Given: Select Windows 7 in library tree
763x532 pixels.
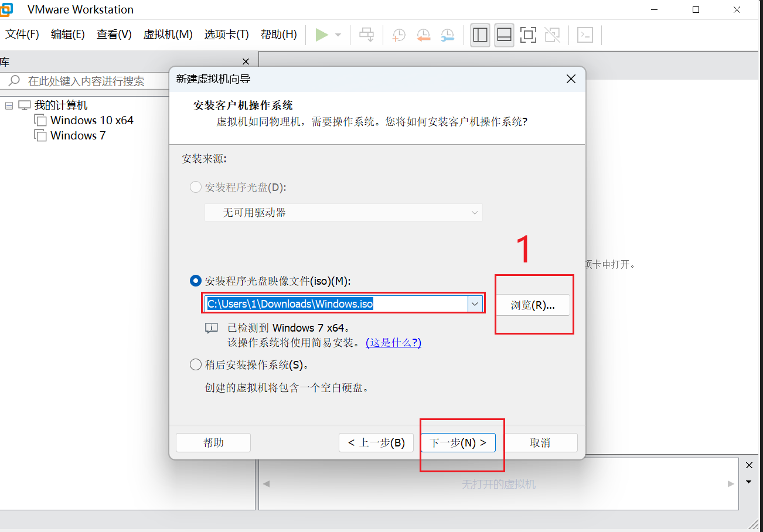Looking at the screenshot, I should point(78,136).
